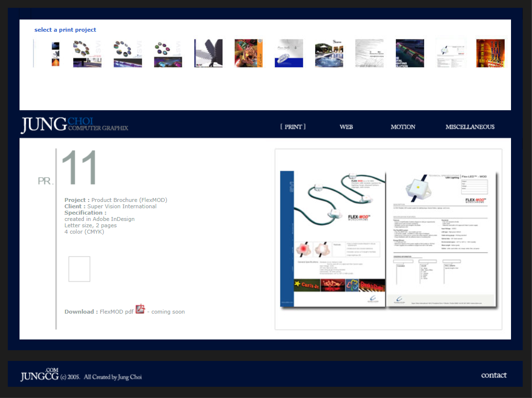Click the small empty white box placeholder
Viewport: 532px width, 398px height.
click(79, 269)
